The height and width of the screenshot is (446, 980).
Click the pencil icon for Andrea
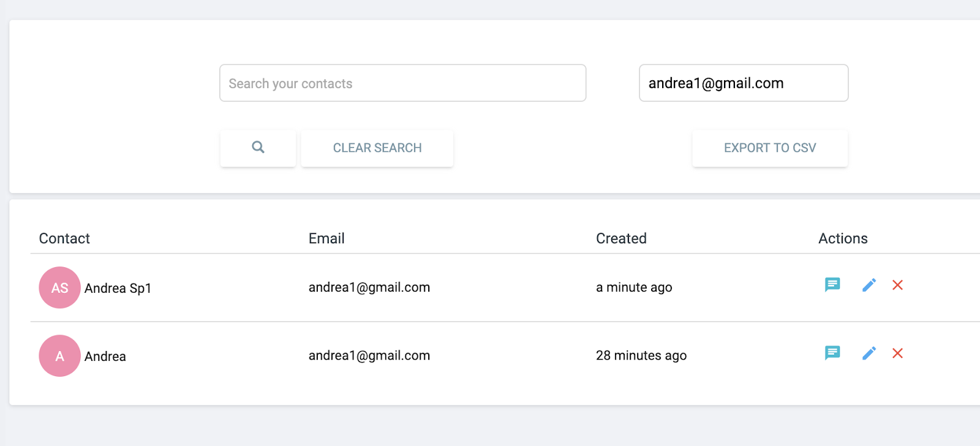(x=869, y=353)
